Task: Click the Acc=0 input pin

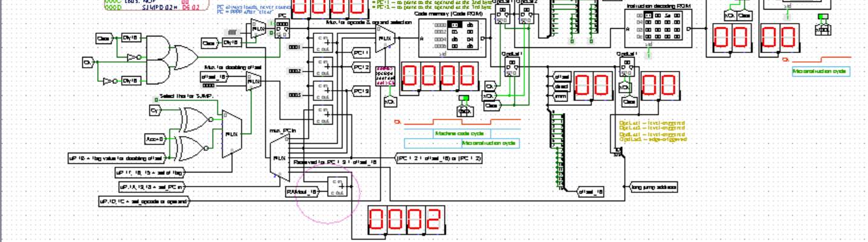Action: (156, 139)
